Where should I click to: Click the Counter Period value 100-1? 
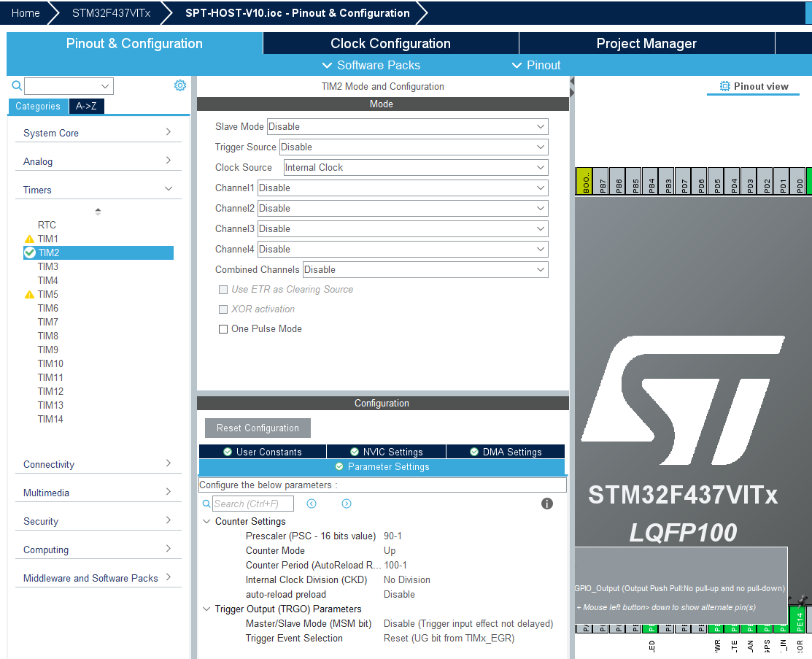[395, 566]
